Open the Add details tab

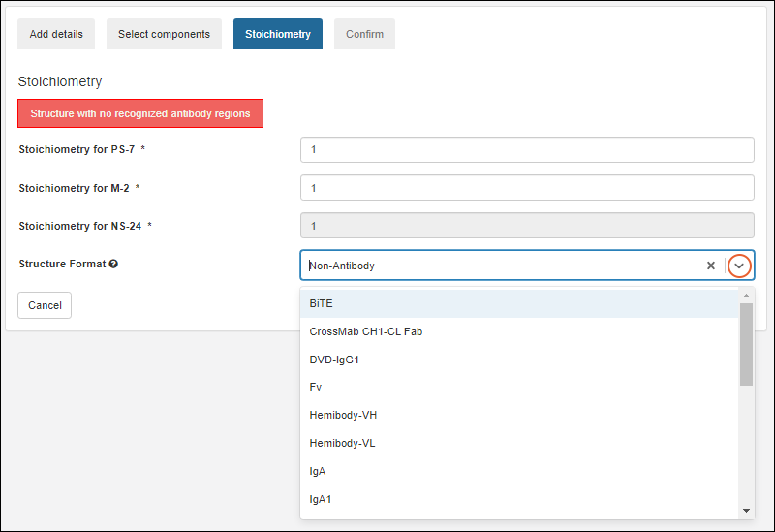56,34
